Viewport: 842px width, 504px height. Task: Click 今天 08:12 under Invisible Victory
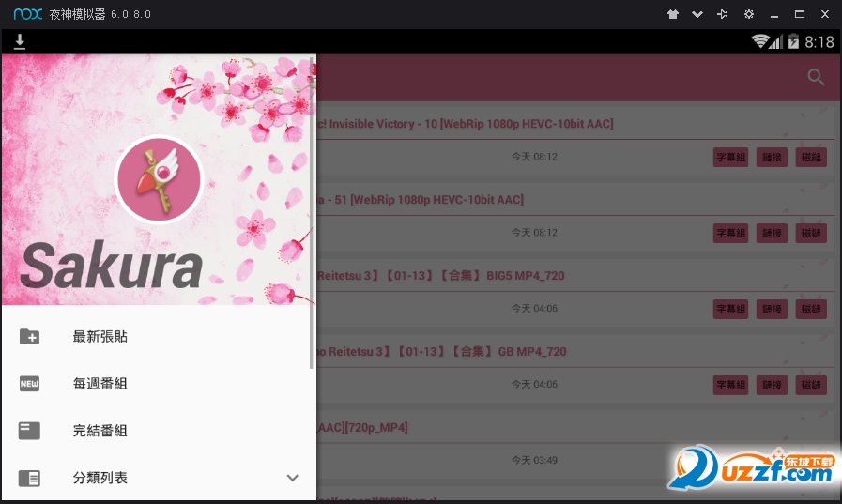click(534, 157)
